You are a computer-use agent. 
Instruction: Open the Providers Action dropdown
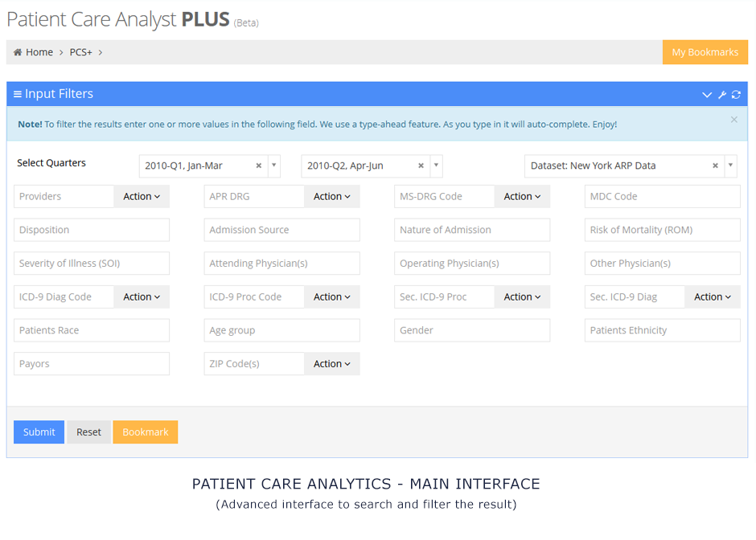142,196
